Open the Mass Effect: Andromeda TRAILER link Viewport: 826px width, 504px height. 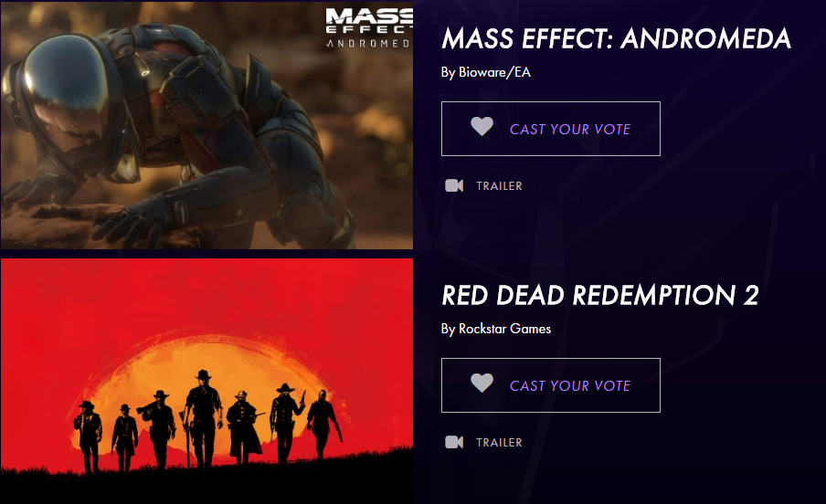pyautogui.click(x=499, y=186)
